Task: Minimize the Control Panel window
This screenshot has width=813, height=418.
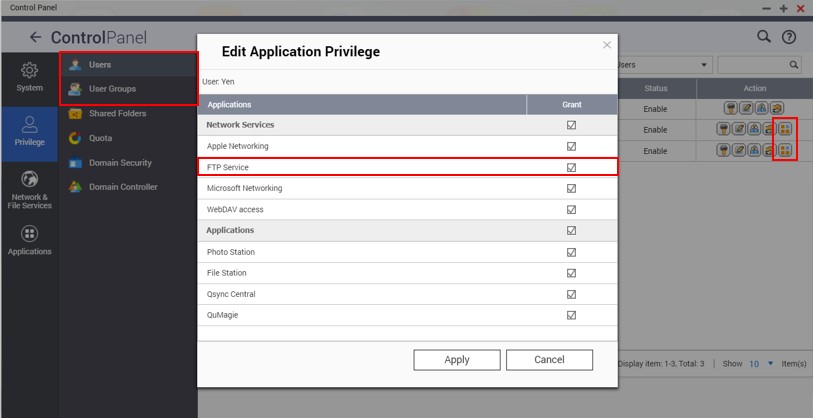Action: (766, 8)
